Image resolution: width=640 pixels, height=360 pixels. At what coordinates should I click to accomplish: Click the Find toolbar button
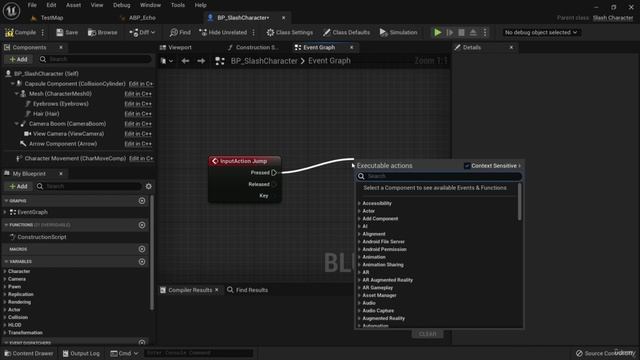180,32
